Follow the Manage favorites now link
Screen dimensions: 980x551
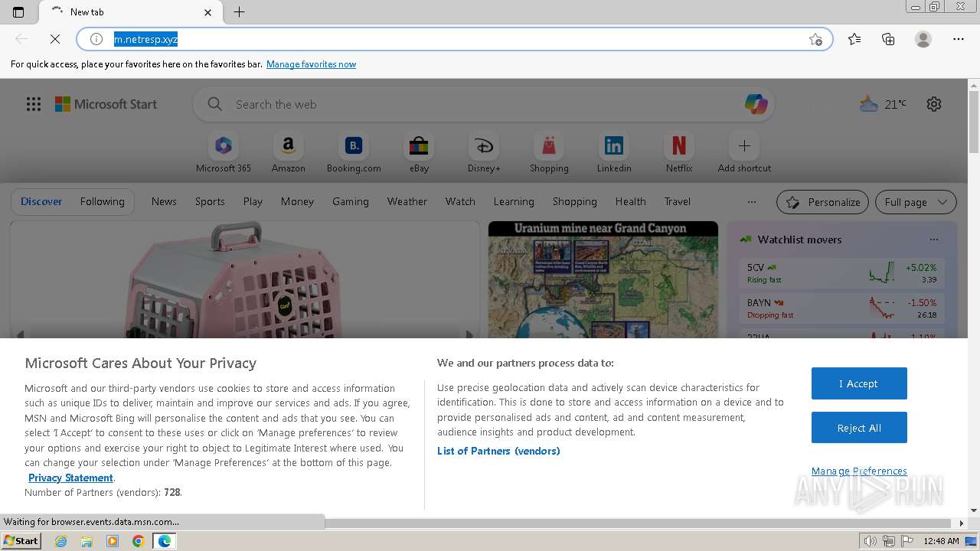coord(311,64)
